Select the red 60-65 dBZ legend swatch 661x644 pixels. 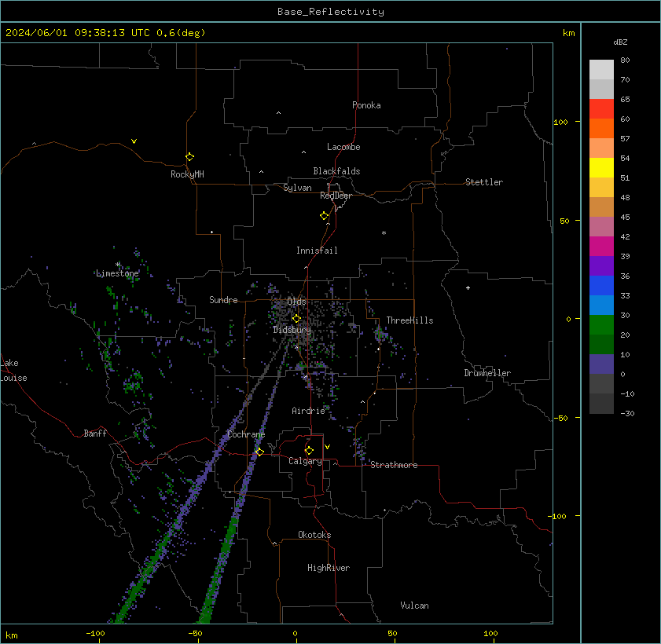coord(601,108)
